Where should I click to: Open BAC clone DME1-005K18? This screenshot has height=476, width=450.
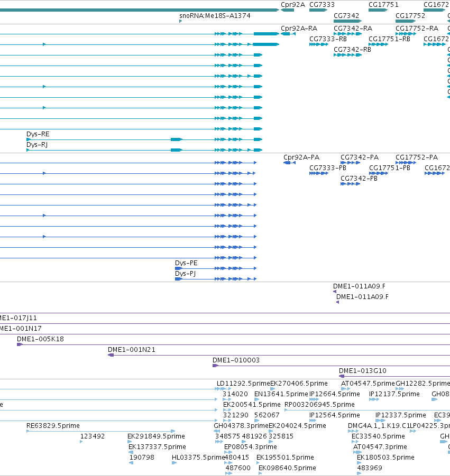(233, 344)
